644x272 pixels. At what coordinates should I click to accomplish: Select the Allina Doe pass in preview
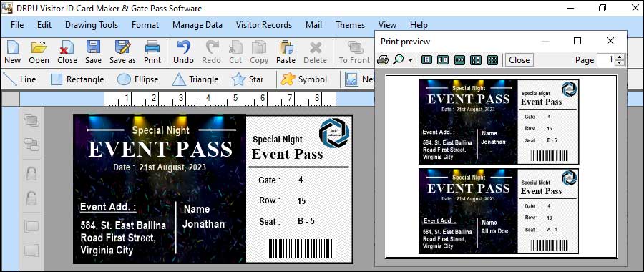pos(499,211)
